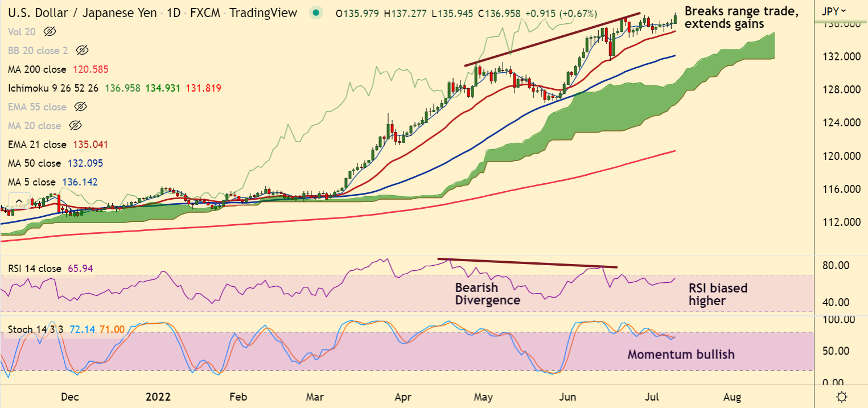Click the Jun label on time axis
Viewport: 868px width, 408px height.
coord(569,397)
